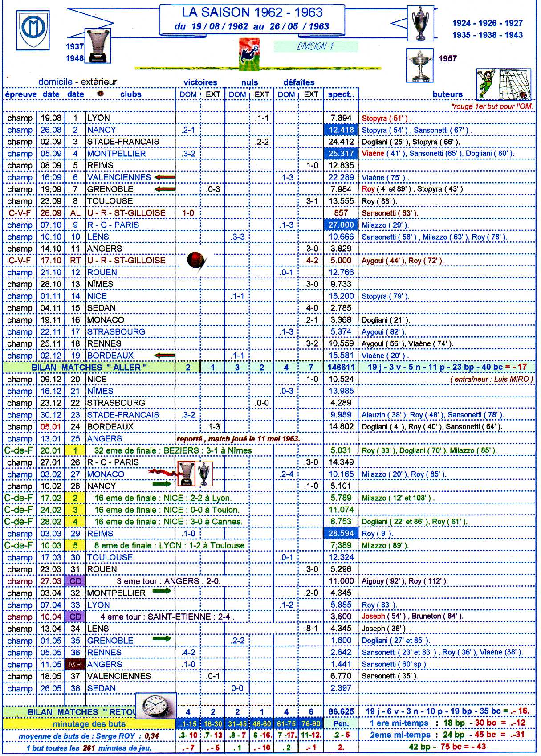Click the trophy next to year 1957
Viewport: 541px width, 756px height.
(x=420, y=65)
